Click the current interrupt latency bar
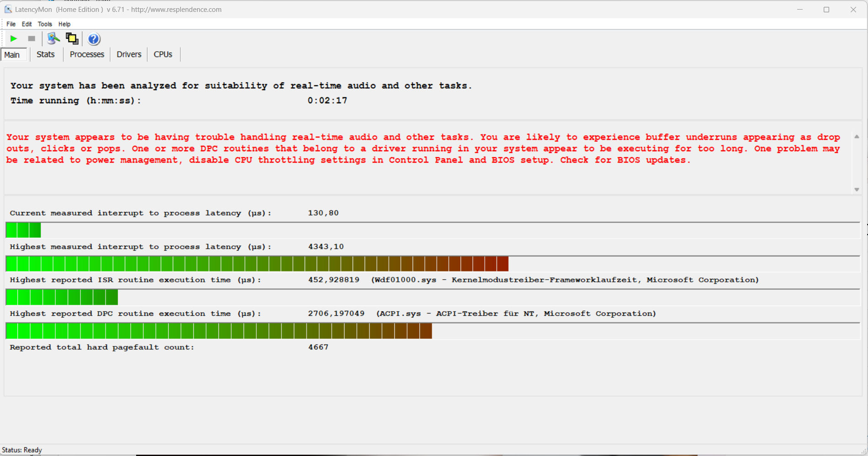Screen dimensions: 868x456 [x=433, y=230]
